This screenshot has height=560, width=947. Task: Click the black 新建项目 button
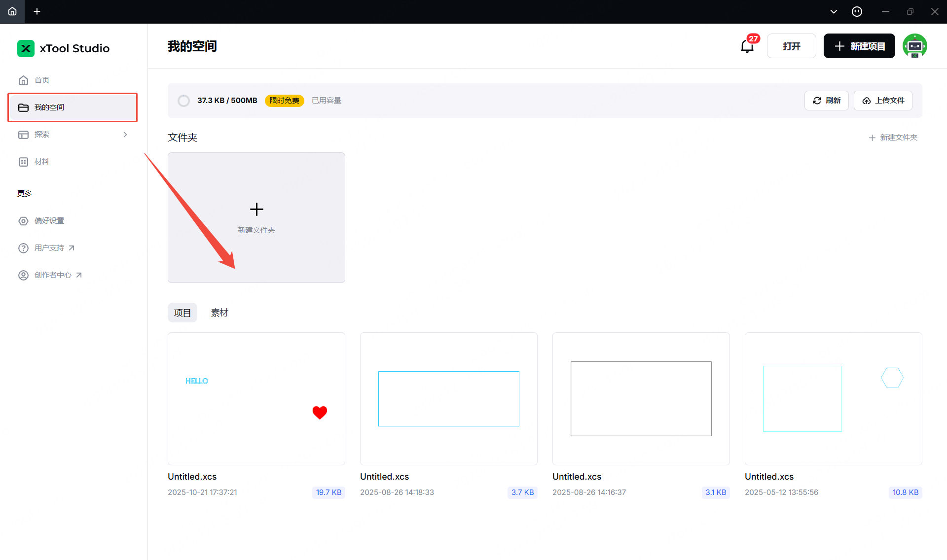click(x=859, y=46)
